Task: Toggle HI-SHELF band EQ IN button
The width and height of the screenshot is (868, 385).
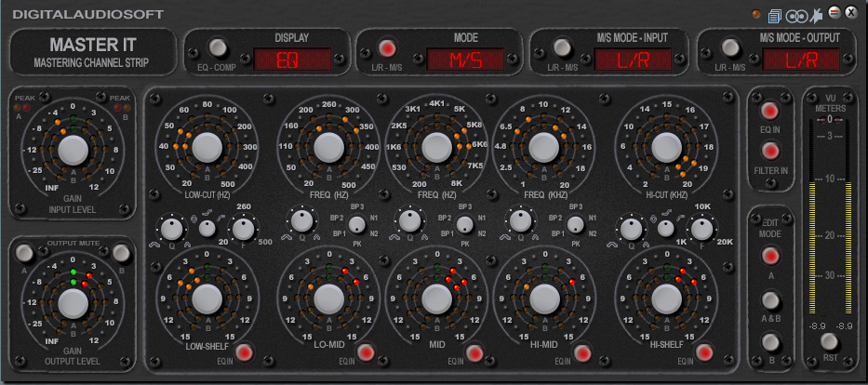Action: (x=704, y=352)
